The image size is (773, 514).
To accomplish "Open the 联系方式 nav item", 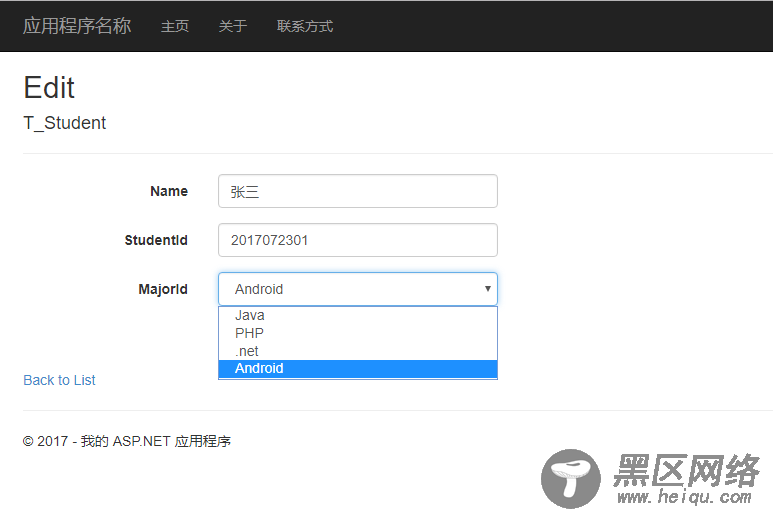I will tap(305, 26).
